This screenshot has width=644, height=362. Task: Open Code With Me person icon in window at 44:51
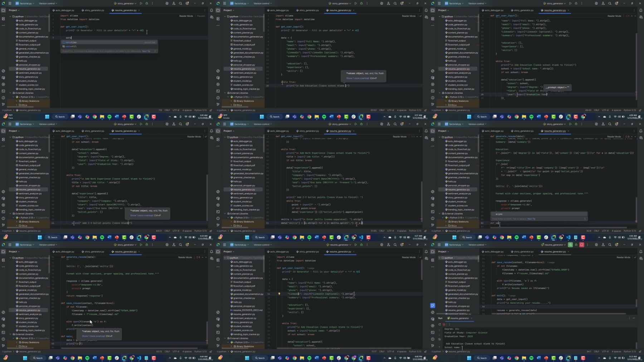[174, 124]
